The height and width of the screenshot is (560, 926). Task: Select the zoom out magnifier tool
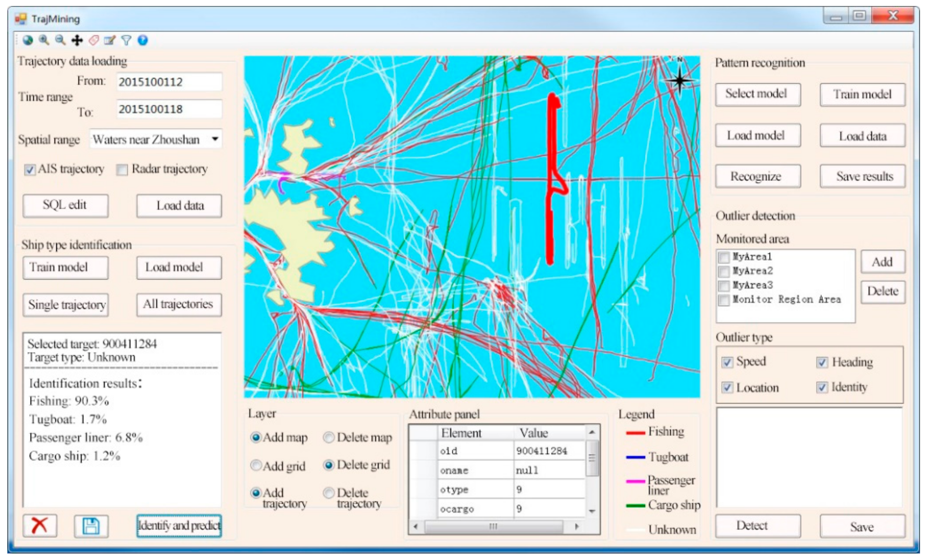(60, 40)
